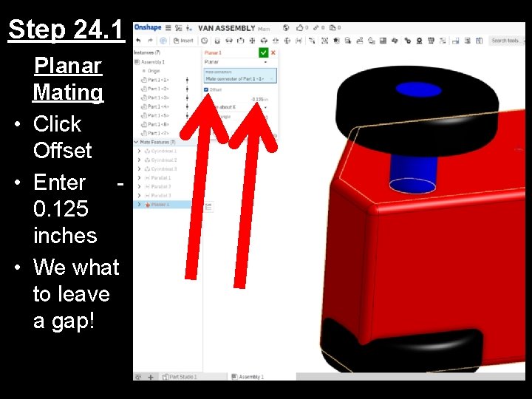Select the Slider mate tool
532x399 pixels.
tap(241, 41)
